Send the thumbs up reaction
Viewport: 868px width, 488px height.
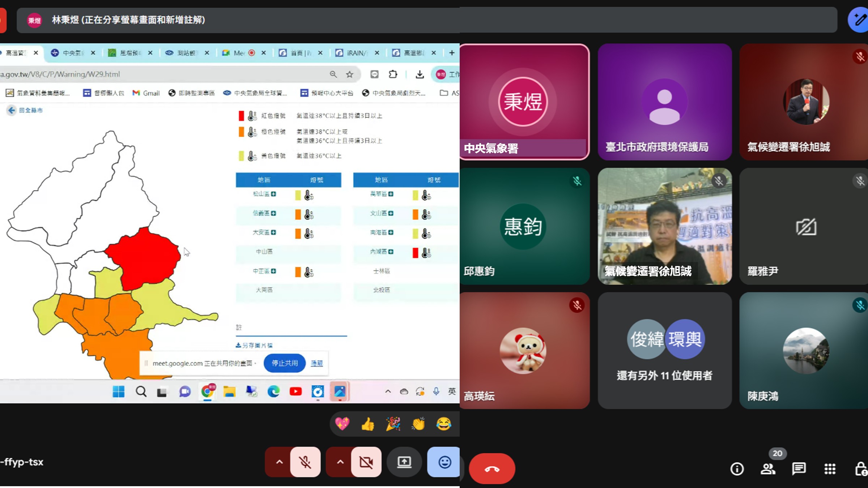pyautogui.click(x=367, y=424)
